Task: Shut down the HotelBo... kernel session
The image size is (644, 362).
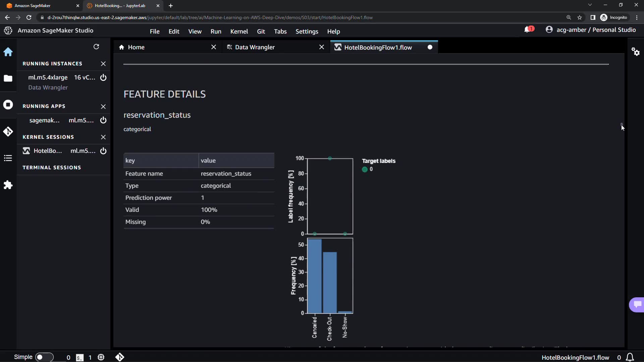Action: (x=103, y=151)
